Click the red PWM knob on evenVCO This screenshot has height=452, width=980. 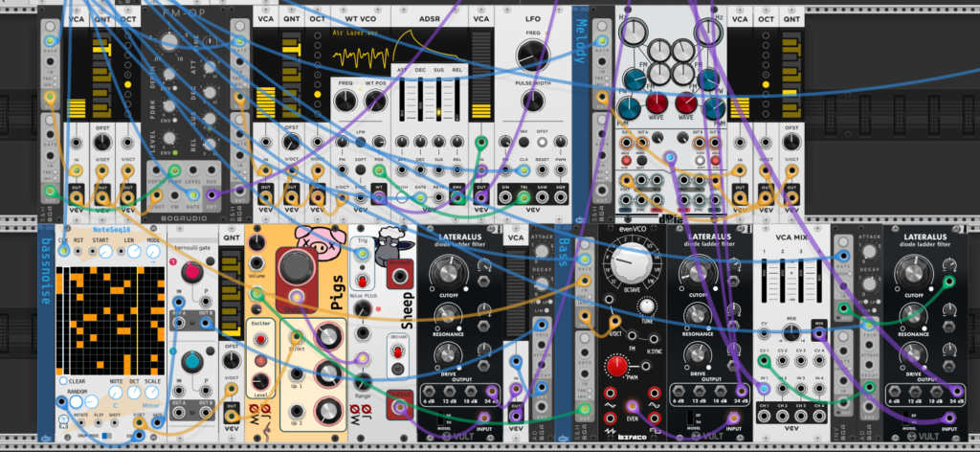pyautogui.click(x=616, y=367)
